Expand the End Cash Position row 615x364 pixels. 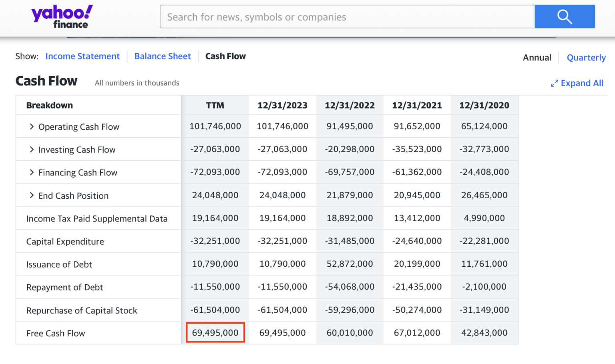coord(32,195)
